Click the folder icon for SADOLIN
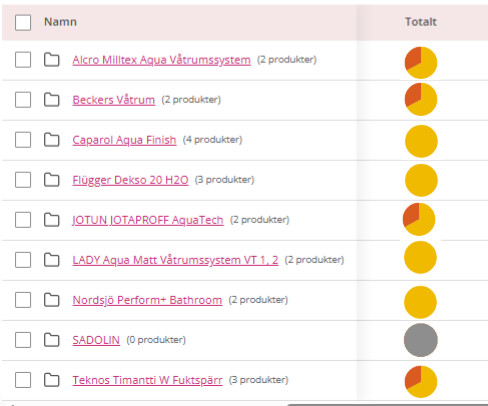Image resolution: width=488 pixels, height=406 pixels. point(52,339)
